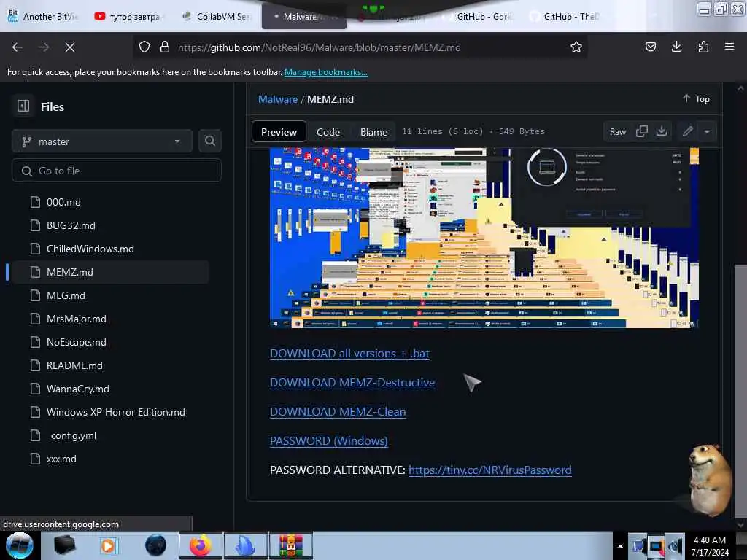Viewport: 747px width, 560px height.
Task: Switch to the Blame tab
Action: click(373, 132)
